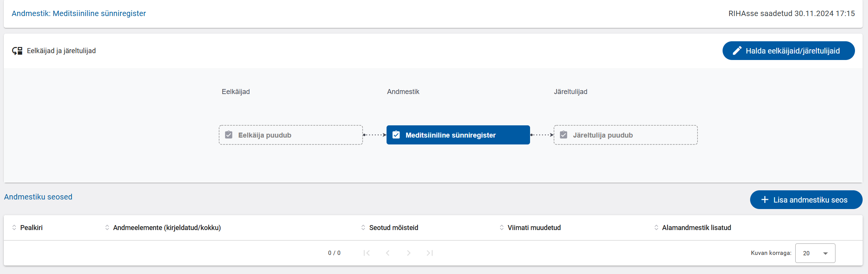Sort by Alamandmestik lisatud column
Image resolution: width=868 pixels, height=274 pixels.
click(696, 228)
